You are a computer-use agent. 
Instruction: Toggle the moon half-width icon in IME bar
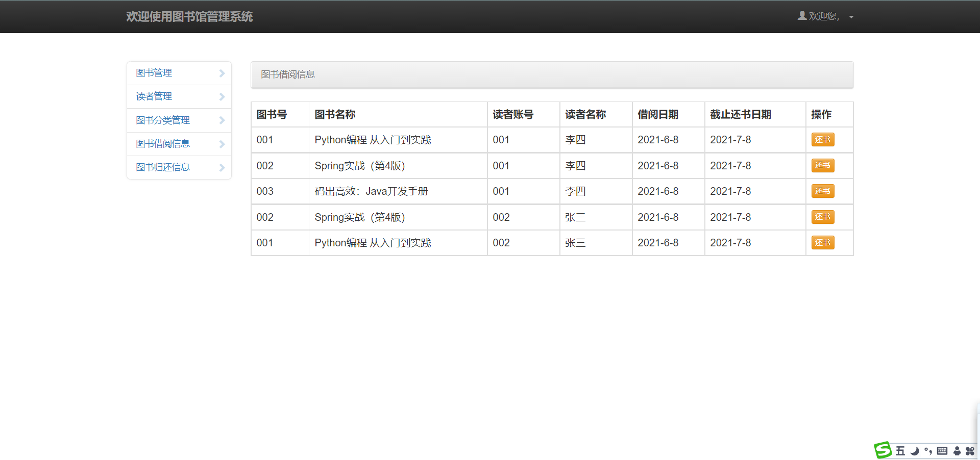click(915, 451)
